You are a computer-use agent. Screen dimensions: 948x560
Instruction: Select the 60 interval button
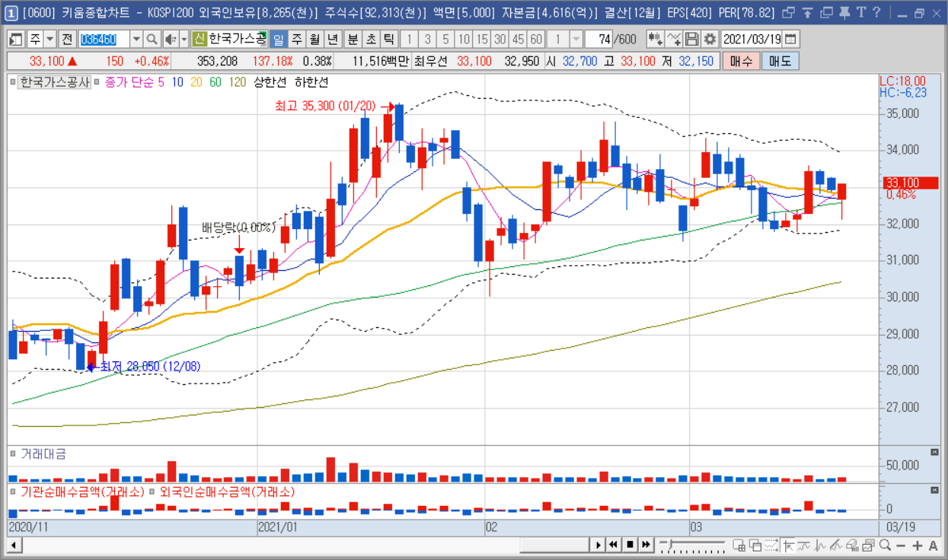coord(536,40)
